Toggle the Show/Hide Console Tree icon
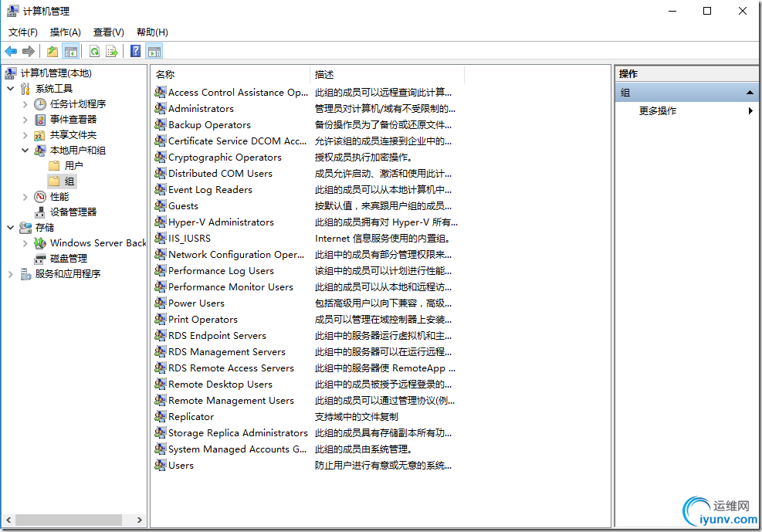 (x=71, y=51)
